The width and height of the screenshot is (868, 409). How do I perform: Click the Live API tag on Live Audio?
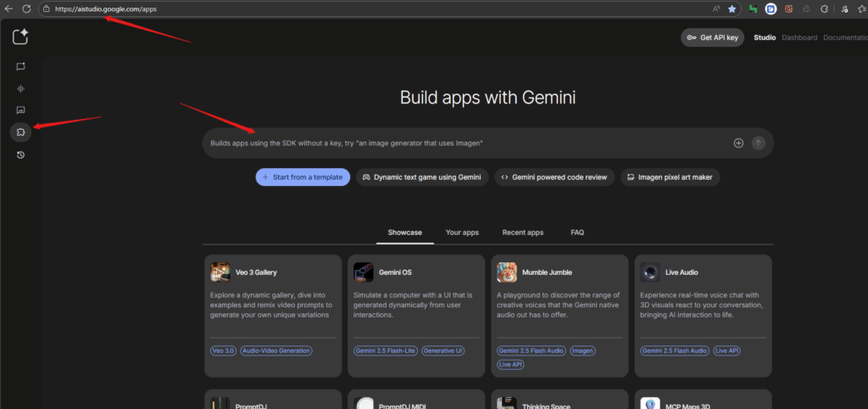pos(726,350)
